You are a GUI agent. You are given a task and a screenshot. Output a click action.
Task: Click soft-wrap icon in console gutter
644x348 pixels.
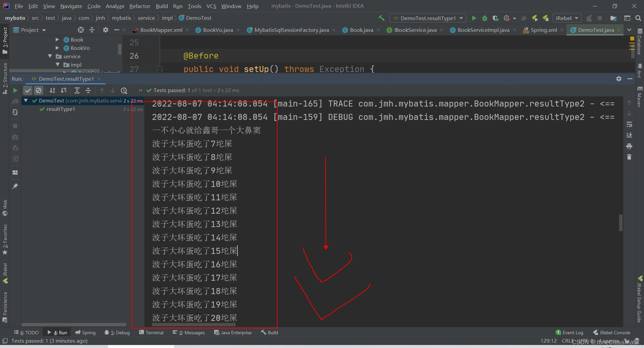pyautogui.click(x=629, y=125)
